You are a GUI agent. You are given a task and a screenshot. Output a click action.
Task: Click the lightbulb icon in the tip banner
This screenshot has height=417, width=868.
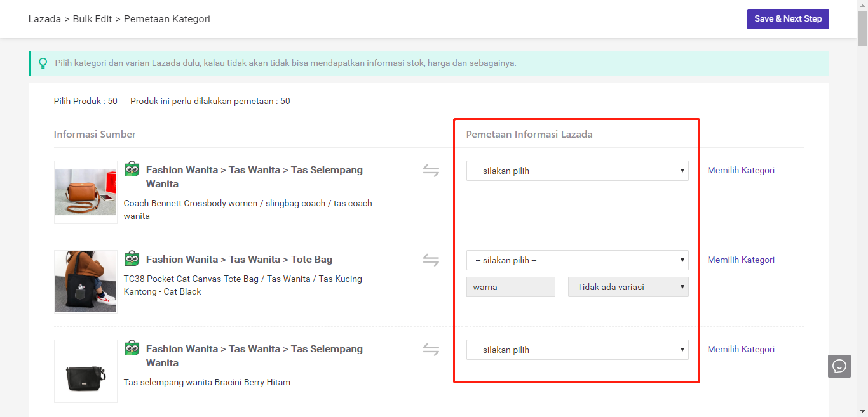point(43,63)
